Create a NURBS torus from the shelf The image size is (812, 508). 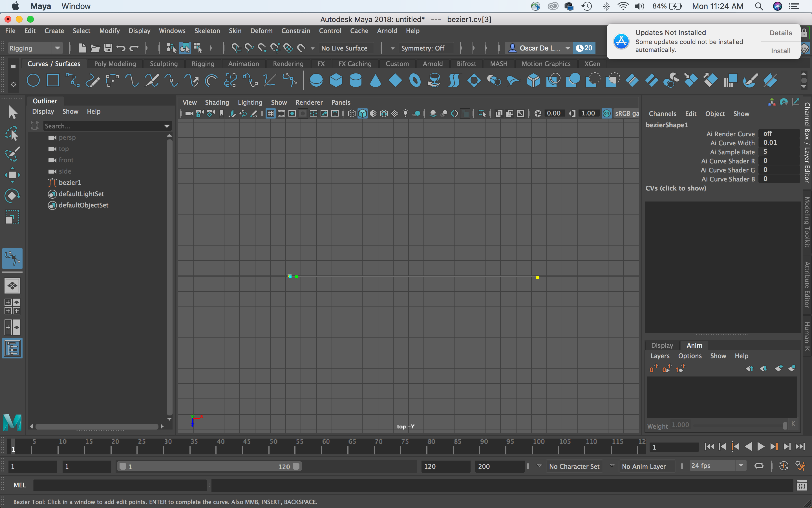tap(415, 81)
